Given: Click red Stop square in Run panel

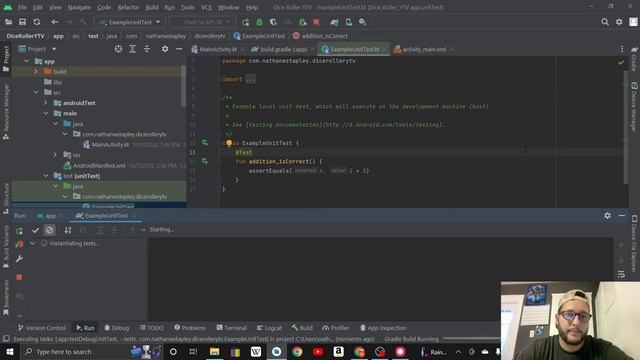Looking at the screenshot, I should click(19, 277).
